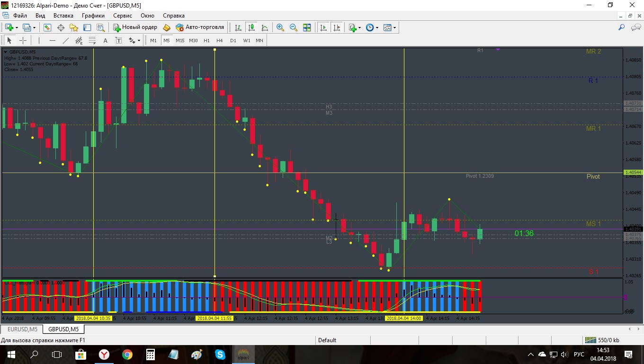Select the crosshair tool

click(x=22, y=40)
